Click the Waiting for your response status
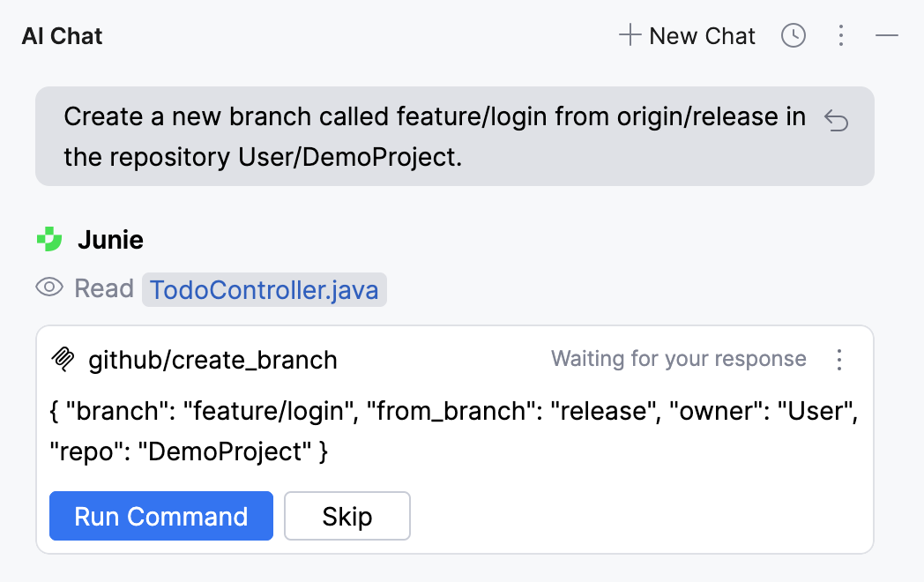The width and height of the screenshot is (924, 582). pyautogui.click(x=679, y=359)
